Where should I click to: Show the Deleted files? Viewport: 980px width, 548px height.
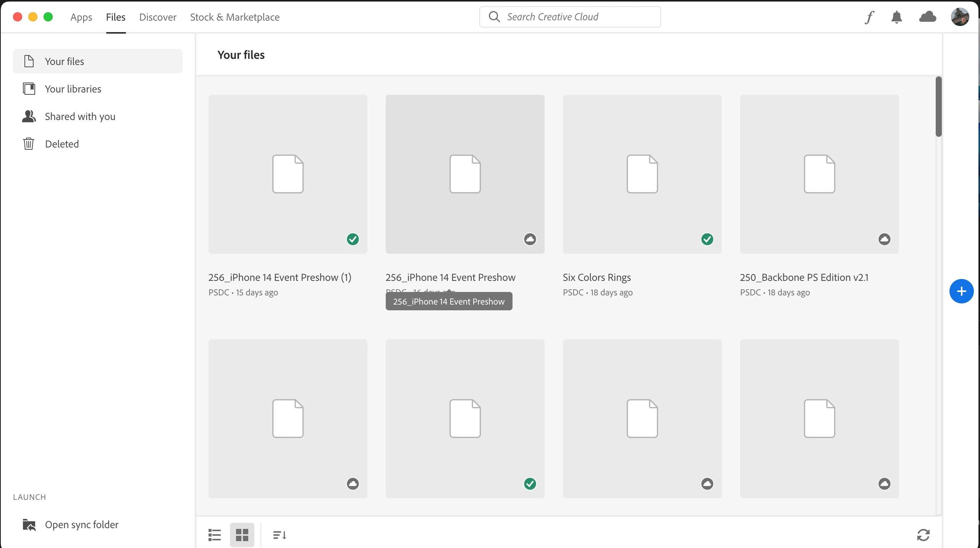pos(61,144)
